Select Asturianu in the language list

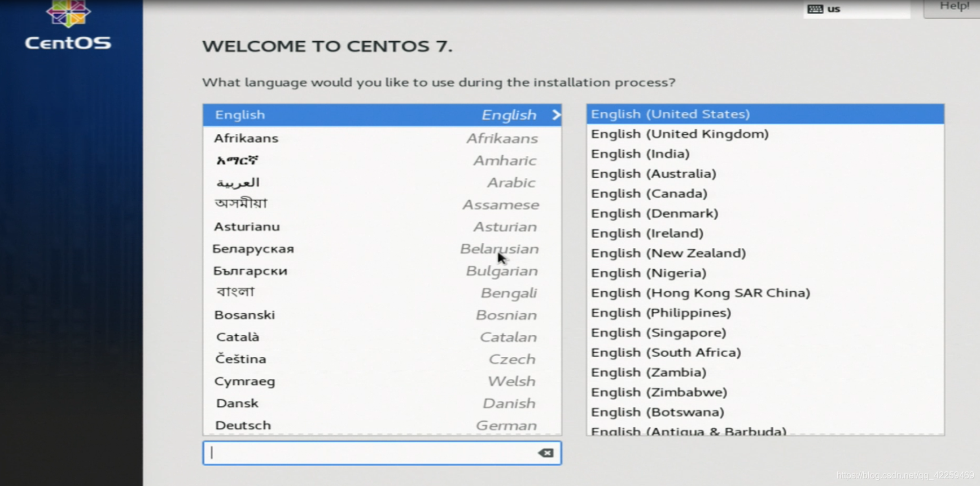[382, 226]
